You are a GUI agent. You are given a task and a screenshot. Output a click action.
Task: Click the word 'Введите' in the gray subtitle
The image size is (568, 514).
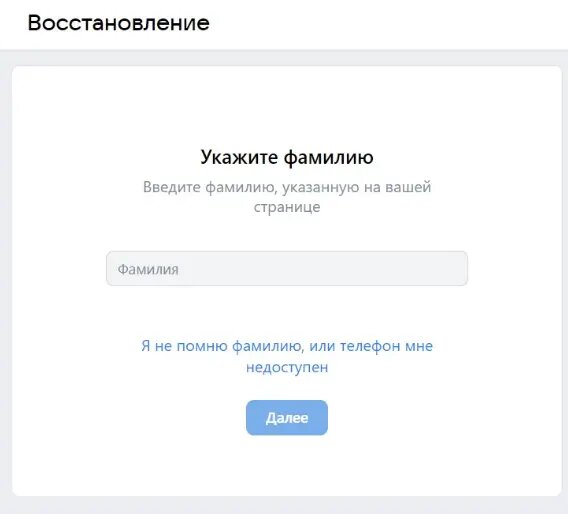[x=172, y=187]
